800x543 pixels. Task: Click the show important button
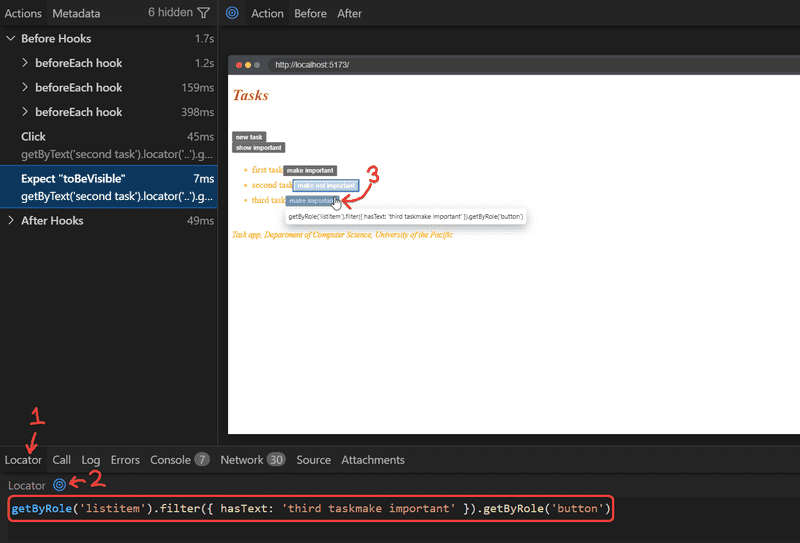(x=258, y=147)
